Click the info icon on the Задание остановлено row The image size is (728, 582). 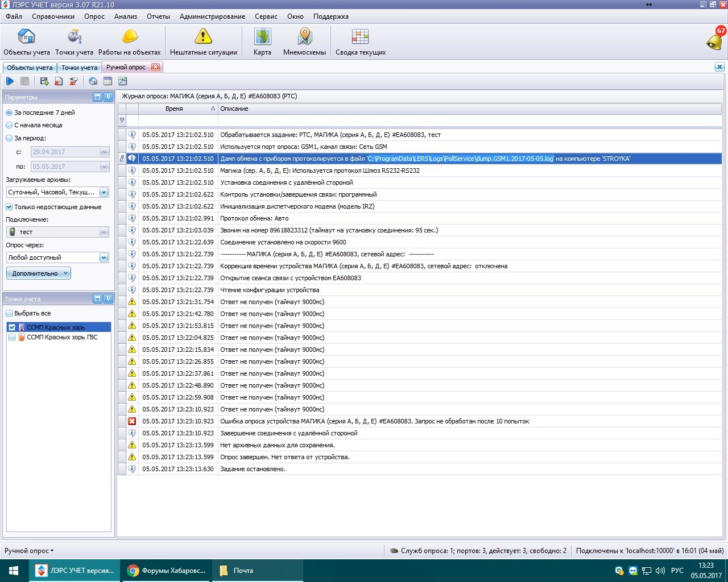pyautogui.click(x=132, y=469)
